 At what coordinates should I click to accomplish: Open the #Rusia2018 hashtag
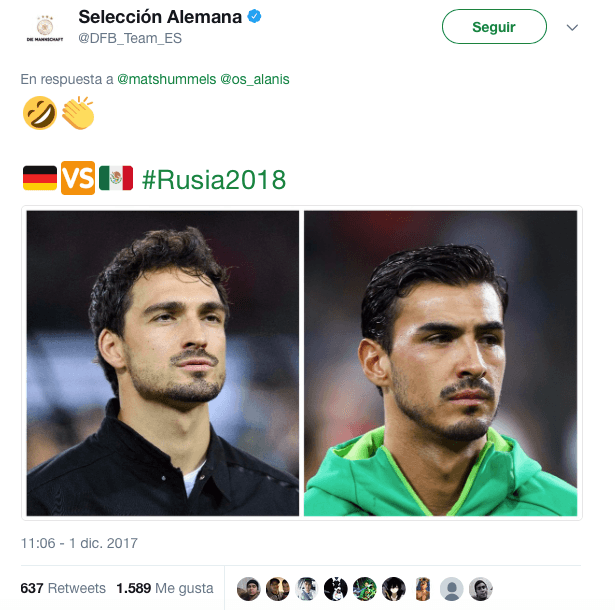(214, 180)
